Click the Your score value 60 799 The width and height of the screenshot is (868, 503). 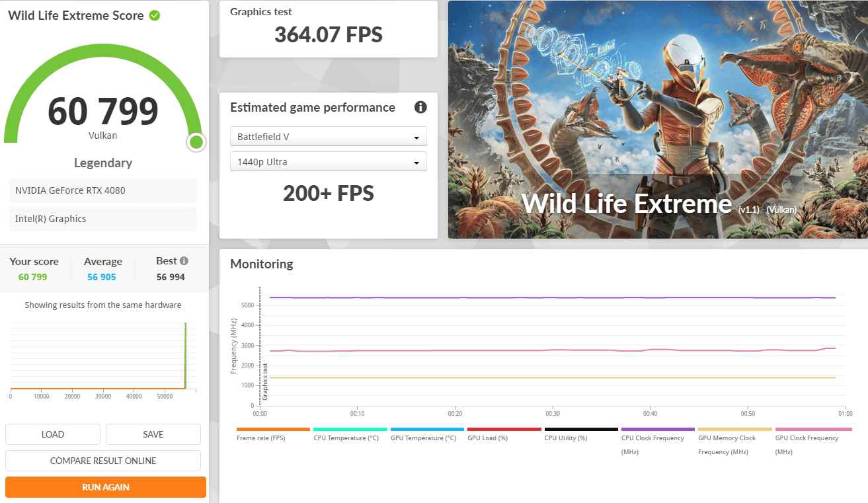point(33,277)
